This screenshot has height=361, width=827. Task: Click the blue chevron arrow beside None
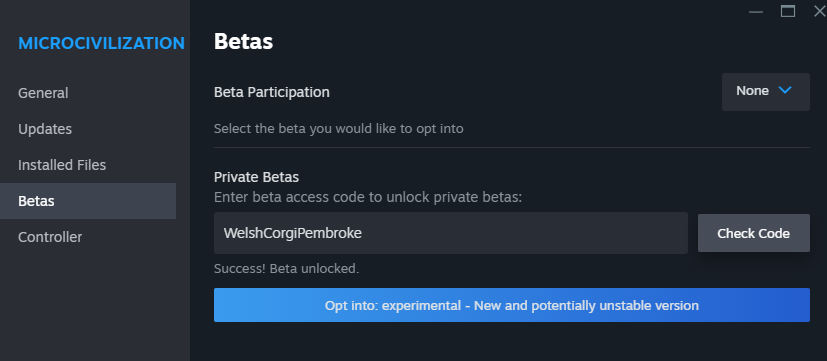pyautogui.click(x=785, y=91)
